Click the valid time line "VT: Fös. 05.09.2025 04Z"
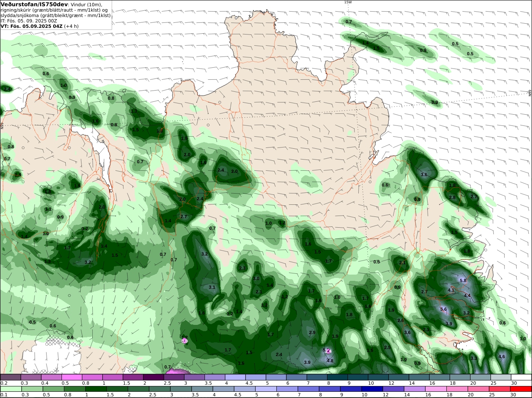 [x=32, y=26]
